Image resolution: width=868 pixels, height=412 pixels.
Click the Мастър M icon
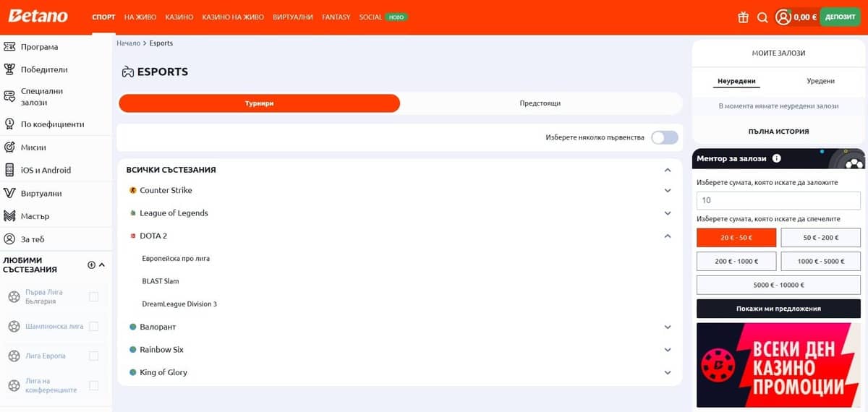9,216
